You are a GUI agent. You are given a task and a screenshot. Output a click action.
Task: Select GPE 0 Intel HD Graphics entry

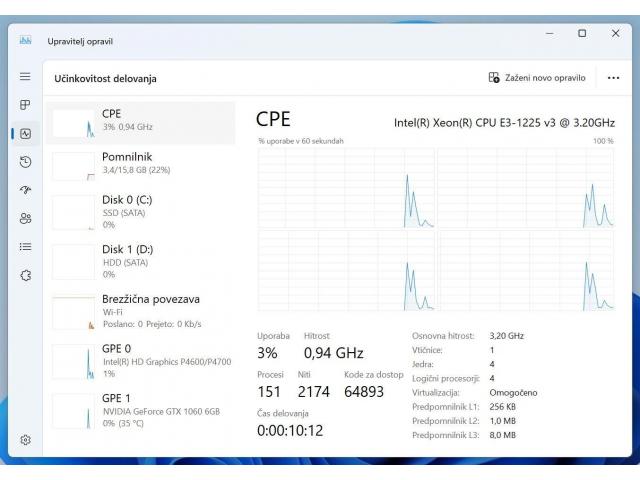point(140,361)
